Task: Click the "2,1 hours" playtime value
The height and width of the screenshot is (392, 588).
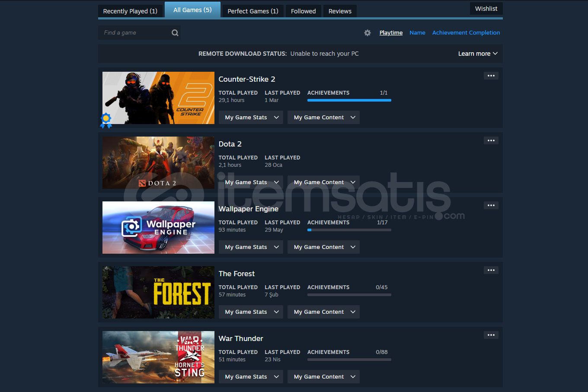Action: click(230, 165)
